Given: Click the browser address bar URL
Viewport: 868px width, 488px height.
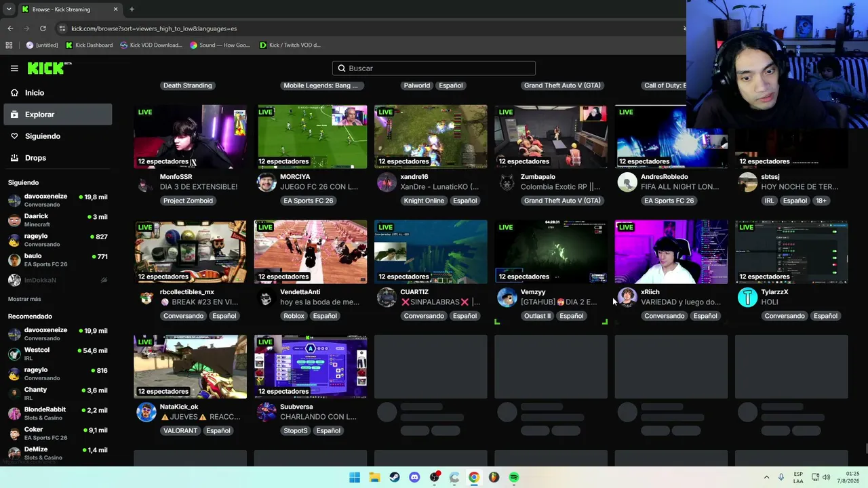Looking at the screenshot, I should [154, 28].
